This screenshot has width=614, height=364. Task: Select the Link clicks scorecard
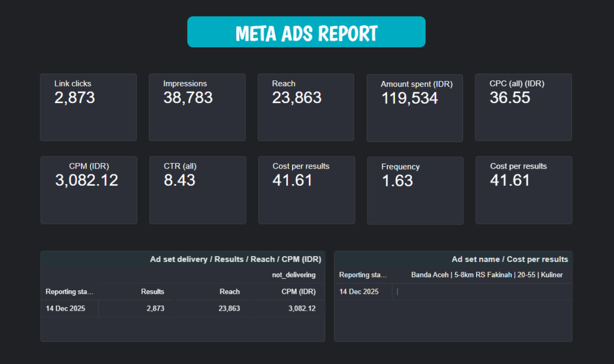tap(88, 107)
